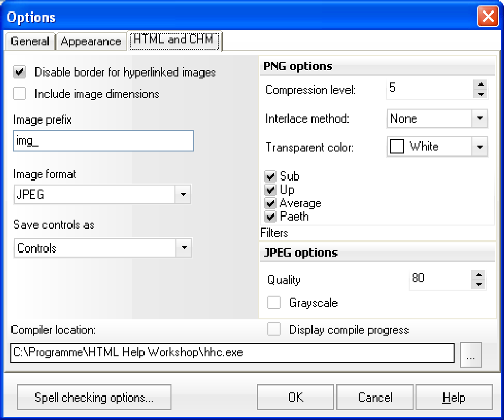Toggle Display compile progress checkbox
This screenshot has height=420, width=504.
click(274, 329)
